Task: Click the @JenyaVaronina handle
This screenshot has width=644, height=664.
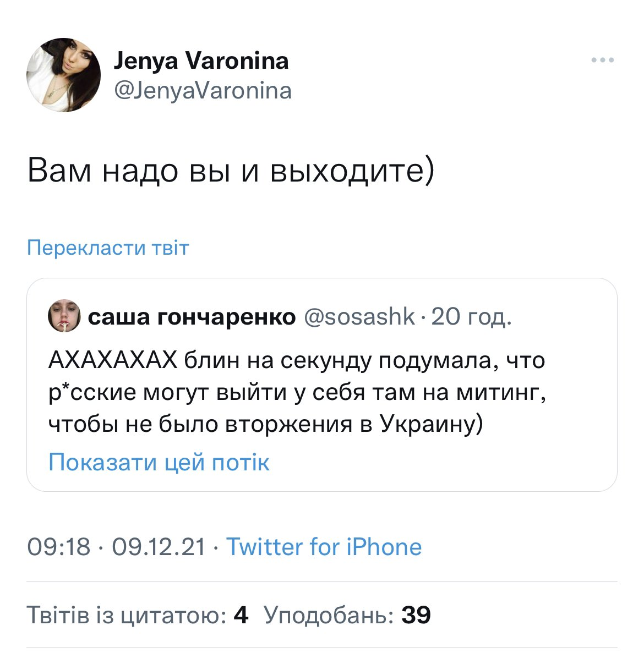Action: 203,90
